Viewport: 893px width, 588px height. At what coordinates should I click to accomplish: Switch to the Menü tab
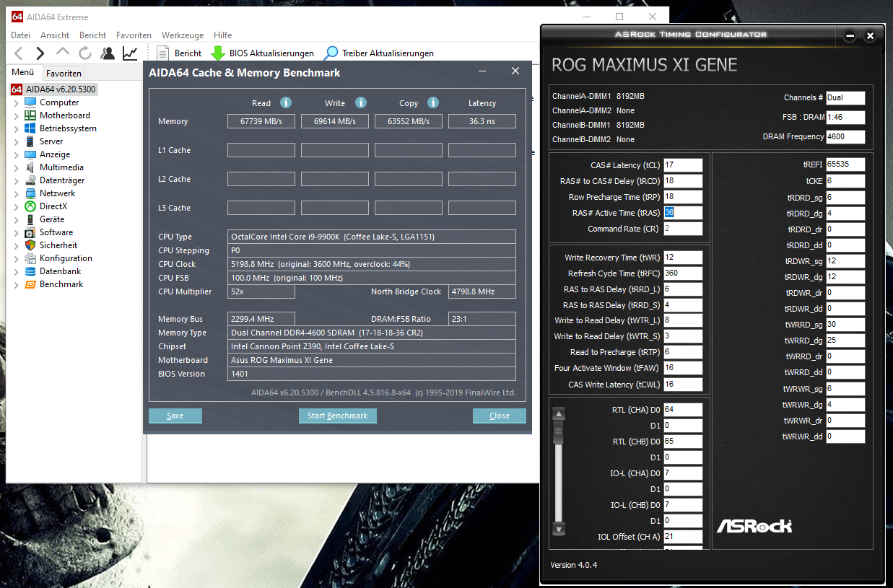click(x=23, y=72)
